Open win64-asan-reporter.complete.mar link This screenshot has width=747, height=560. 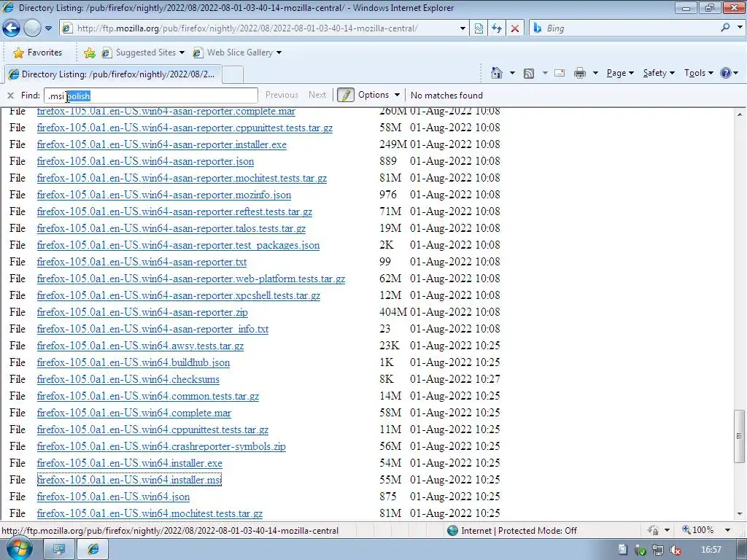point(166,112)
